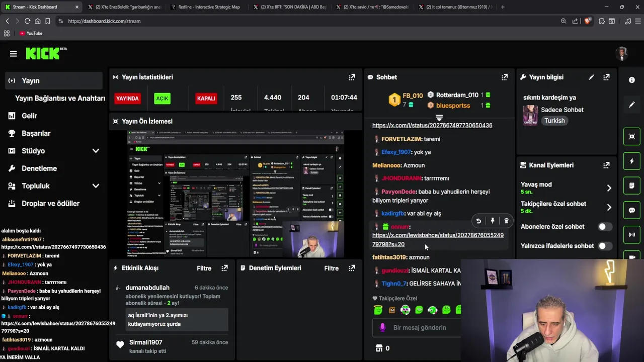The image size is (644, 362).
Task: Click the KAPALI status button
Action: point(206,98)
